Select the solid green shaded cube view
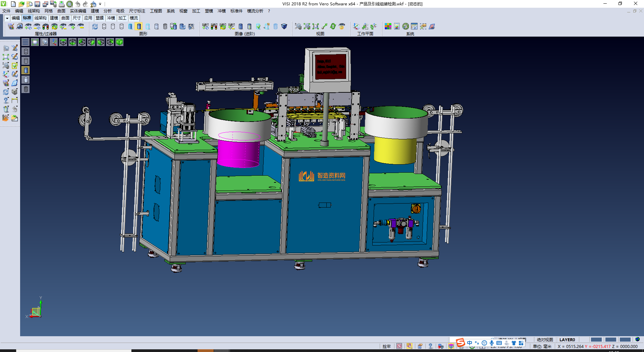 [x=119, y=42]
